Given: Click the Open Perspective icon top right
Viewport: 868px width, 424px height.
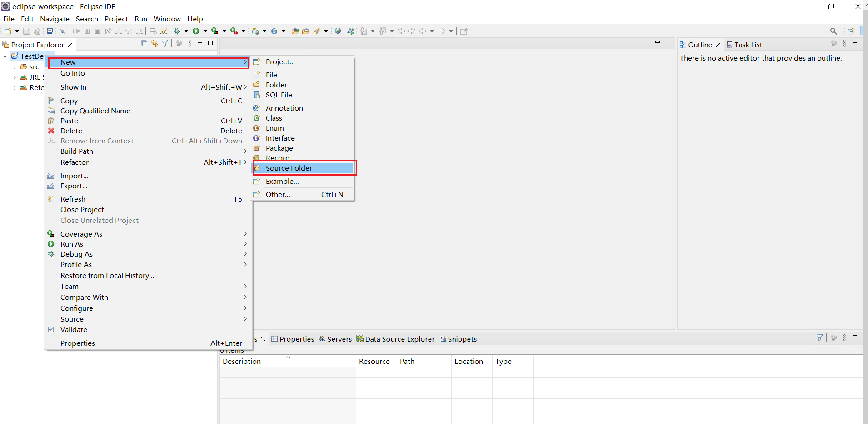Looking at the screenshot, I should point(852,30).
